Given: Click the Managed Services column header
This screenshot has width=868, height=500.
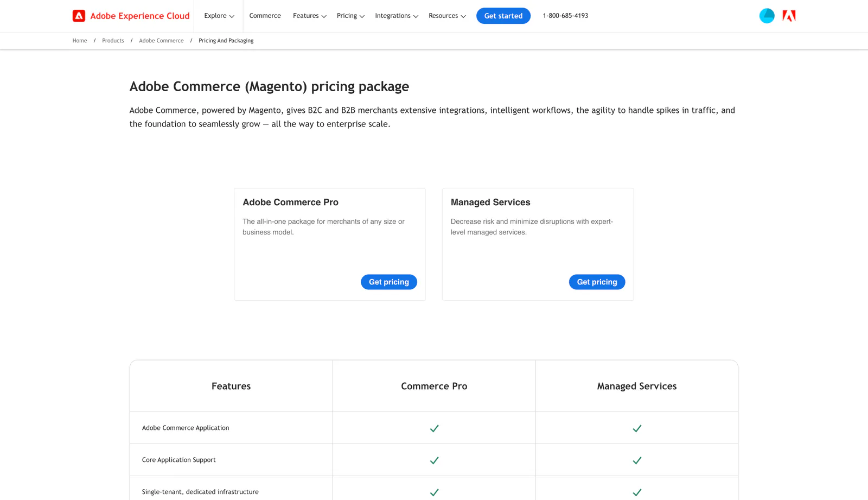Looking at the screenshot, I should (x=637, y=386).
